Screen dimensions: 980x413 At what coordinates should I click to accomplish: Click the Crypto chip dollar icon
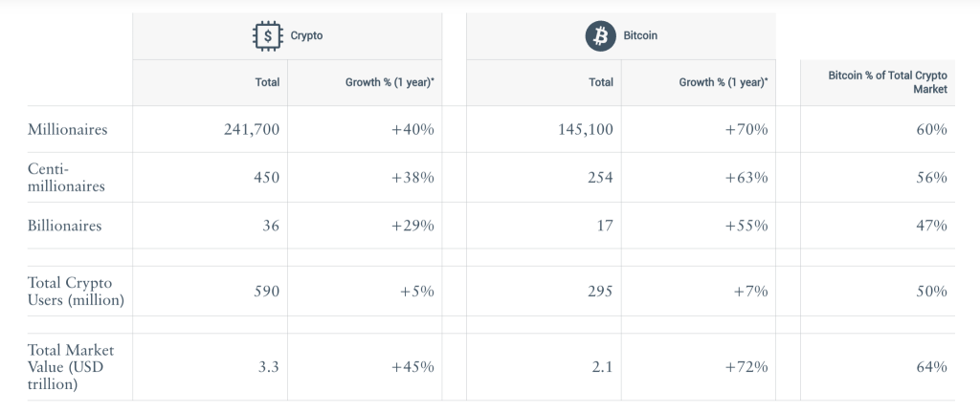[267, 36]
